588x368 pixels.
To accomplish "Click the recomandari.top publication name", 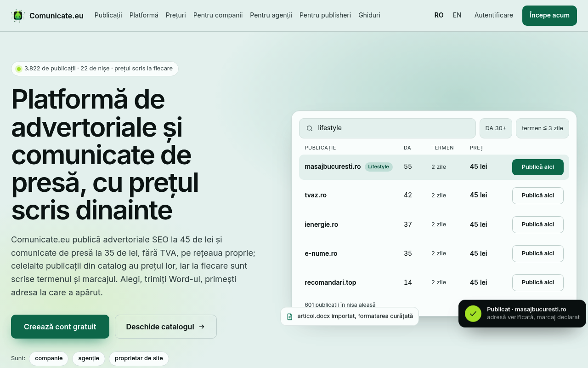I will pos(330,282).
